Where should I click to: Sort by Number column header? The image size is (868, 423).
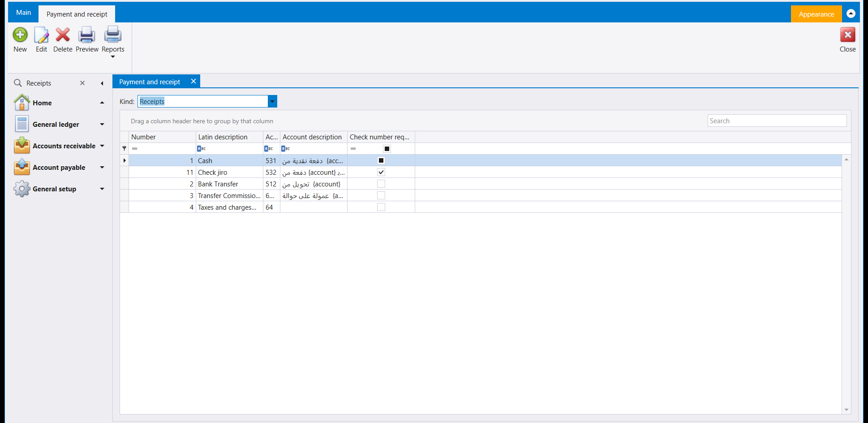(x=162, y=137)
